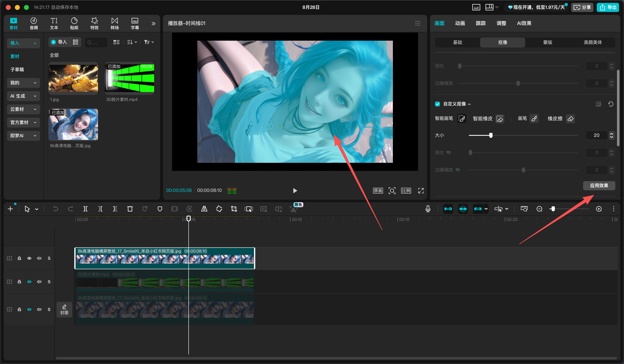
Task: Click the 导入 import button with plus
Action: (x=59, y=42)
